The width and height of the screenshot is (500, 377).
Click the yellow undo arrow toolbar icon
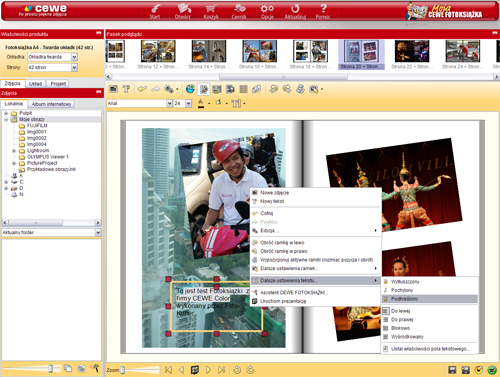click(142, 89)
